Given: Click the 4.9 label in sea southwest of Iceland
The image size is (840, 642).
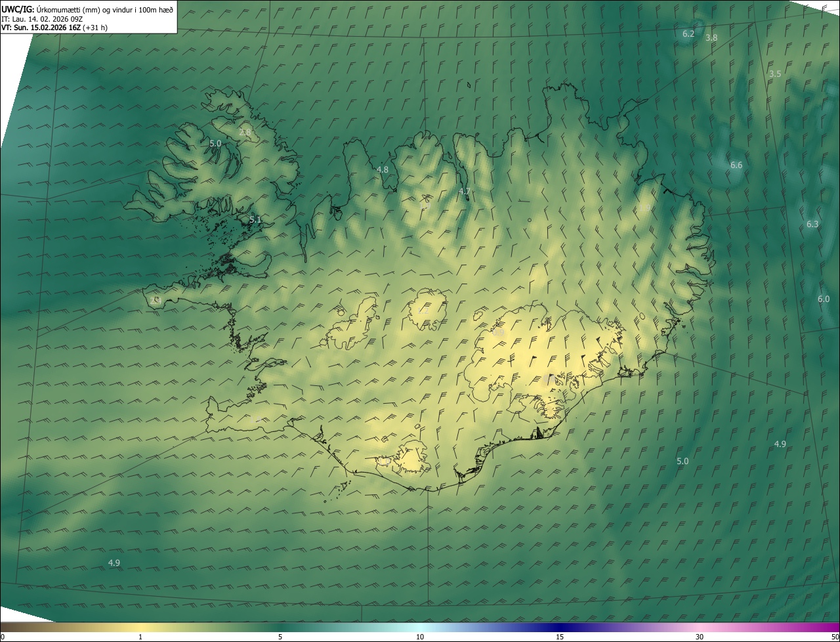Looking at the screenshot, I should (x=114, y=563).
